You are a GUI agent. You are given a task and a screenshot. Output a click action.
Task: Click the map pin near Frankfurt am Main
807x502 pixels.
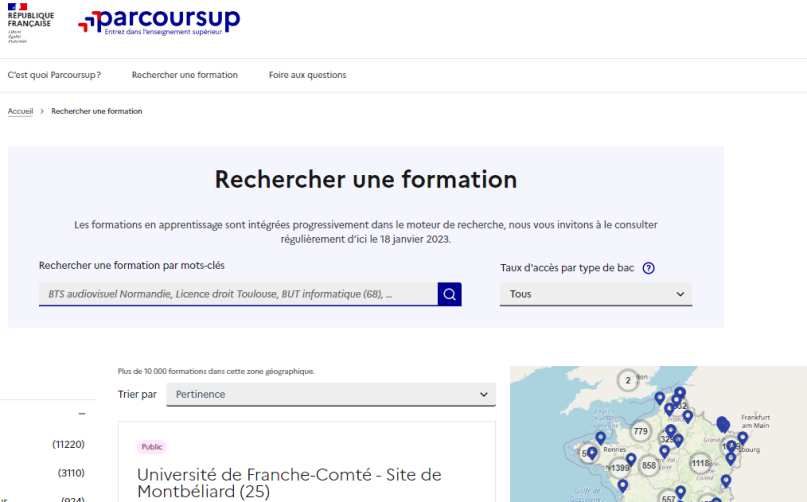[742, 437]
